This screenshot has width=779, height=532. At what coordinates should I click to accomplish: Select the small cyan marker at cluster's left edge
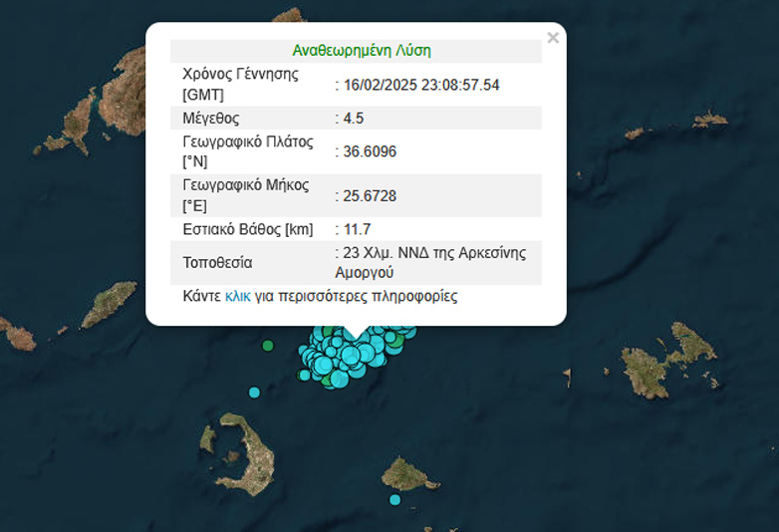pyautogui.click(x=305, y=375)
